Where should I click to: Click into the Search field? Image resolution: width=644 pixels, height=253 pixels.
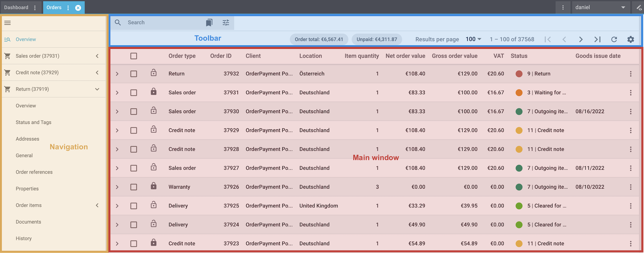[x=163, y=23]
